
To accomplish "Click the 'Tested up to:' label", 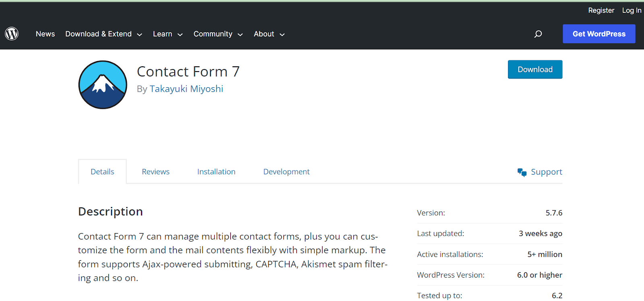I will click(x=440, y=295).
